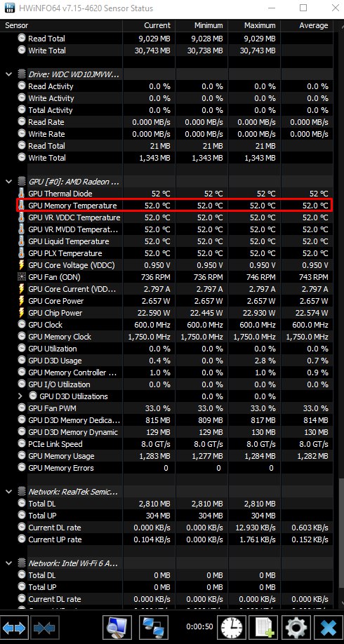Click the Sensor column header
The width and height of the screenshot is (344, 644).
tap(61, 25)
